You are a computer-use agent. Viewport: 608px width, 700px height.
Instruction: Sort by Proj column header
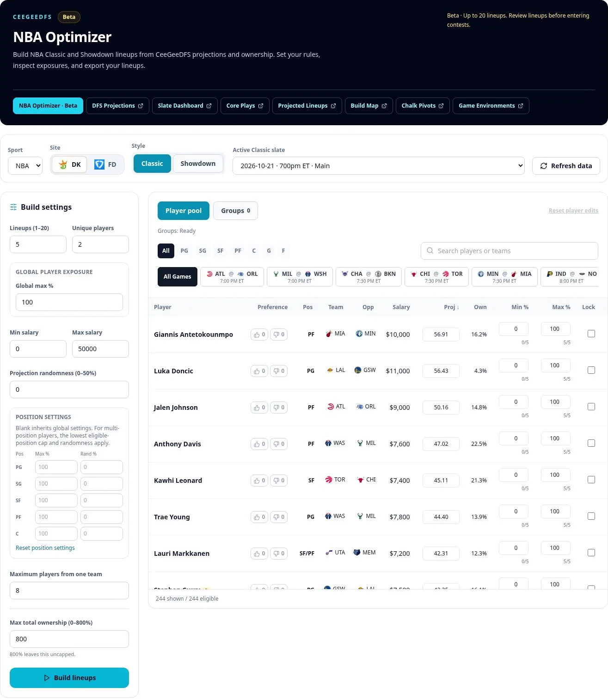(x=451, y=307)
